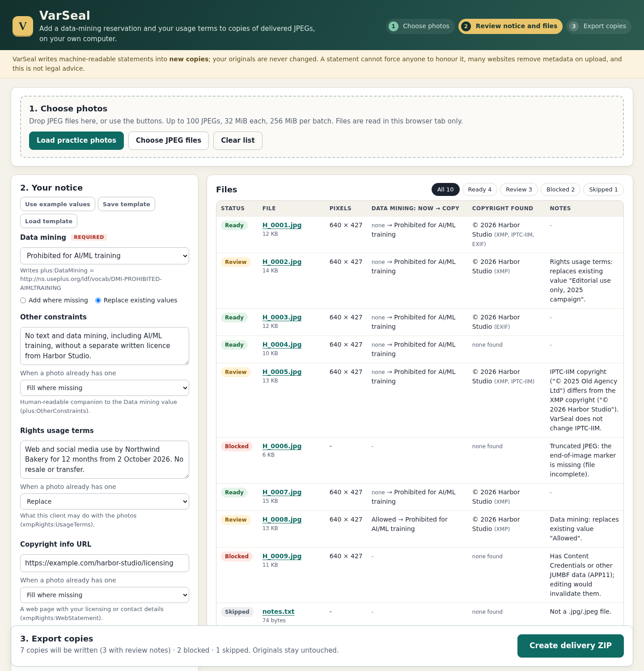Filter files by Blocked 2

click(560, 190)
